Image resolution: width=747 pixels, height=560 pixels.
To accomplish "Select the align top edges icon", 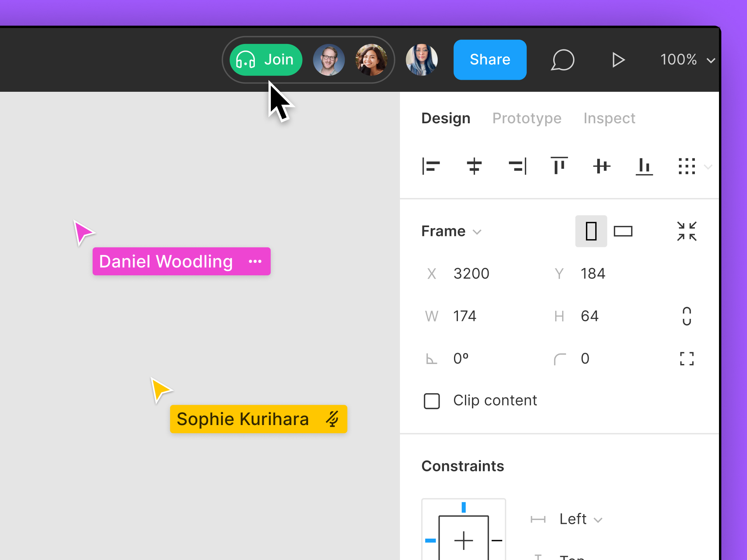I will click(559, 166).
